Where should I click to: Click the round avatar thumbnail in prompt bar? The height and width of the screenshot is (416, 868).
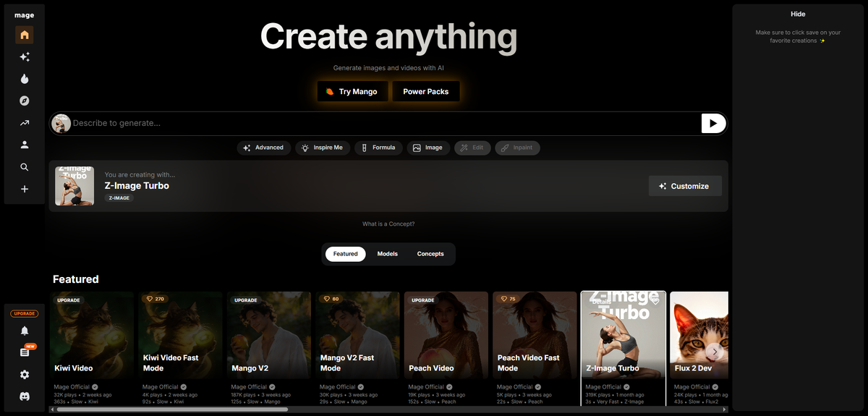pos(61,123)
